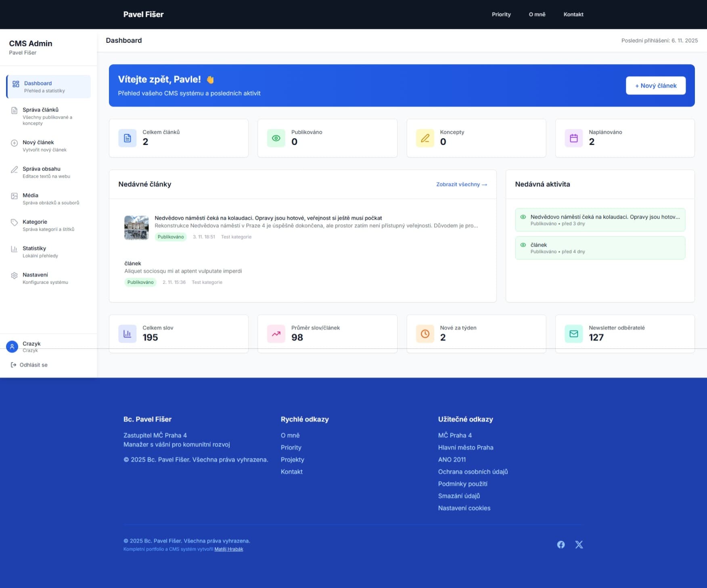The height and width of the screenshot is (588, 707).
Task: Select the Správa obsahu pencil icon
Action: (15, 169)
